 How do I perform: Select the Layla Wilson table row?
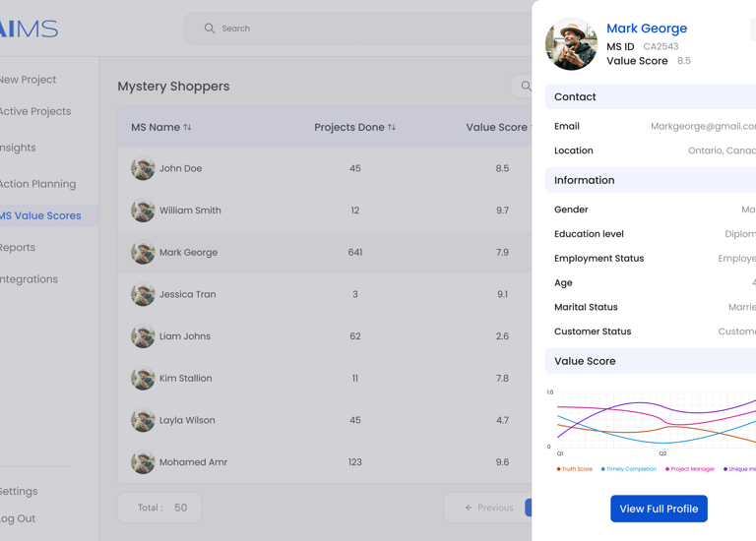click(x=325, y=420)
